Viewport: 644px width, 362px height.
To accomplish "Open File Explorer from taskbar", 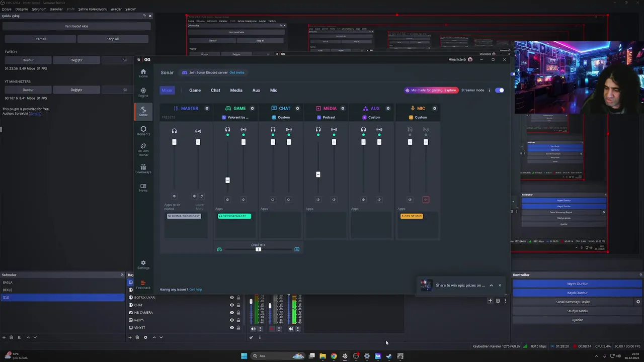I will (x=323, y=356).
